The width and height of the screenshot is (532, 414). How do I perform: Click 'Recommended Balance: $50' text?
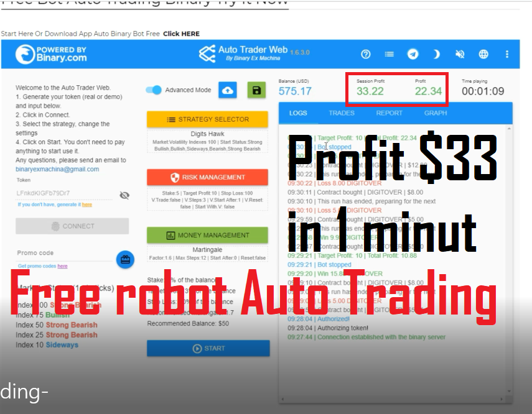(x=188, y=323)
